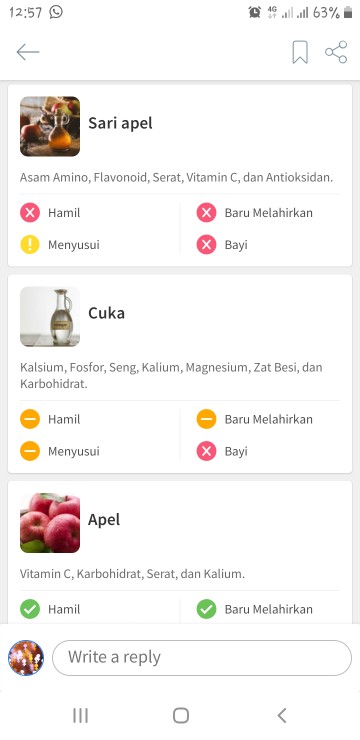Open the Sari apel thumbnail image
Viewport: 360px width, 740px height.
pyautogui.click(x=50, y=126)
